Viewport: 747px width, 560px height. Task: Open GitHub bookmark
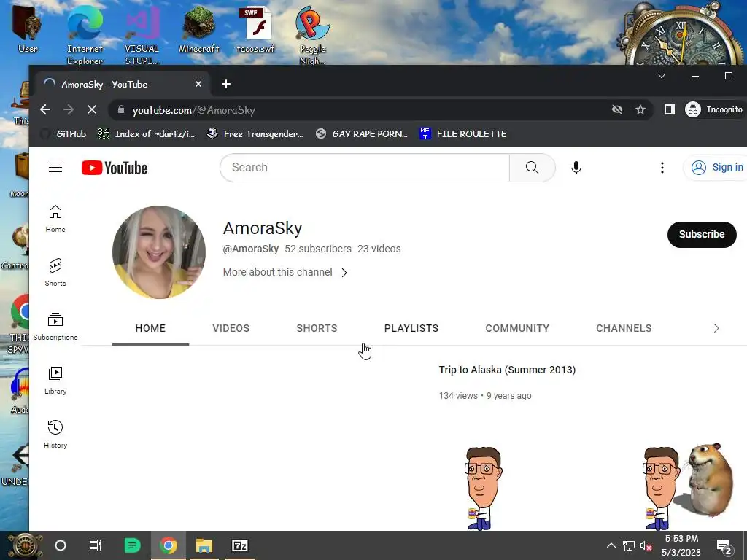click(x=64, y=134)
